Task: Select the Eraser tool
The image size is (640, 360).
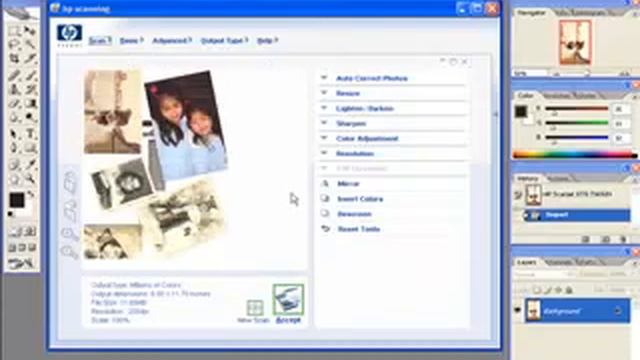Action: (14, 104)
